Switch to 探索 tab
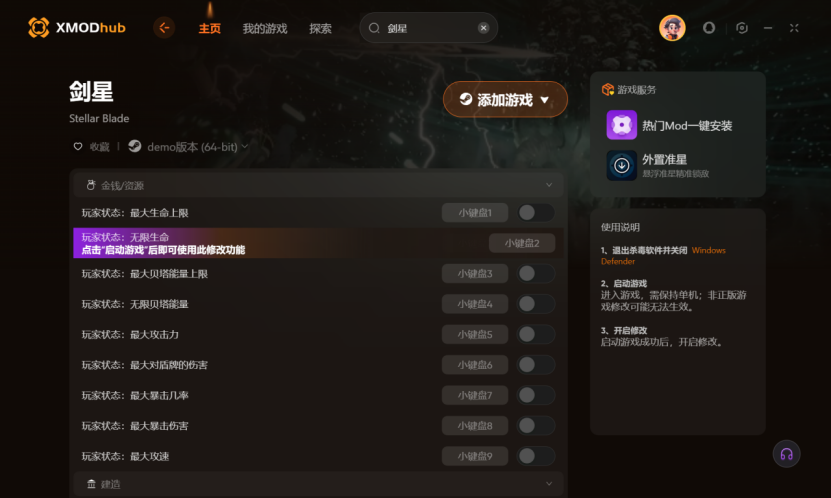The width and height of the screenshot is (831, 498). [x=320, y=28]
